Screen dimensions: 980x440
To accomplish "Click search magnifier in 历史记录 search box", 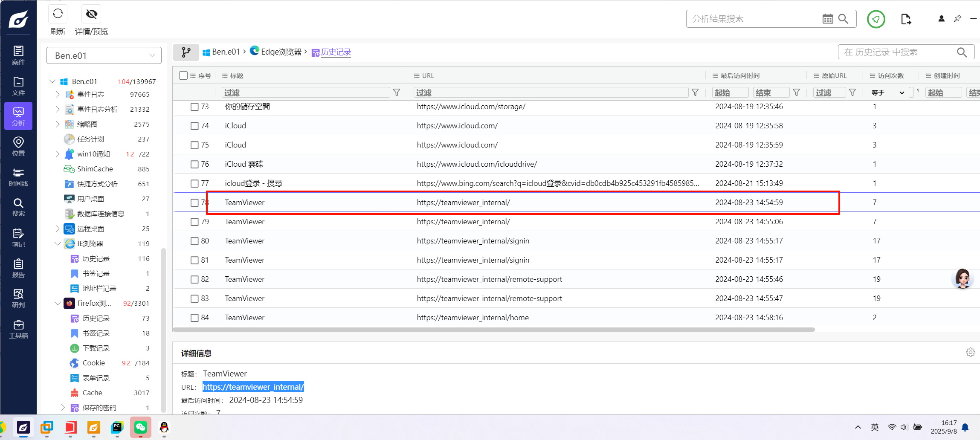I will tap(962, 52).
